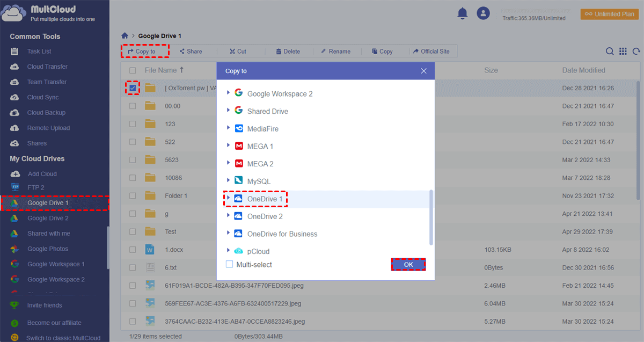The width and height of the screenshot is (644, 342).
Task: Toggle the select-all checkbox in header
Action: (133, 70)
